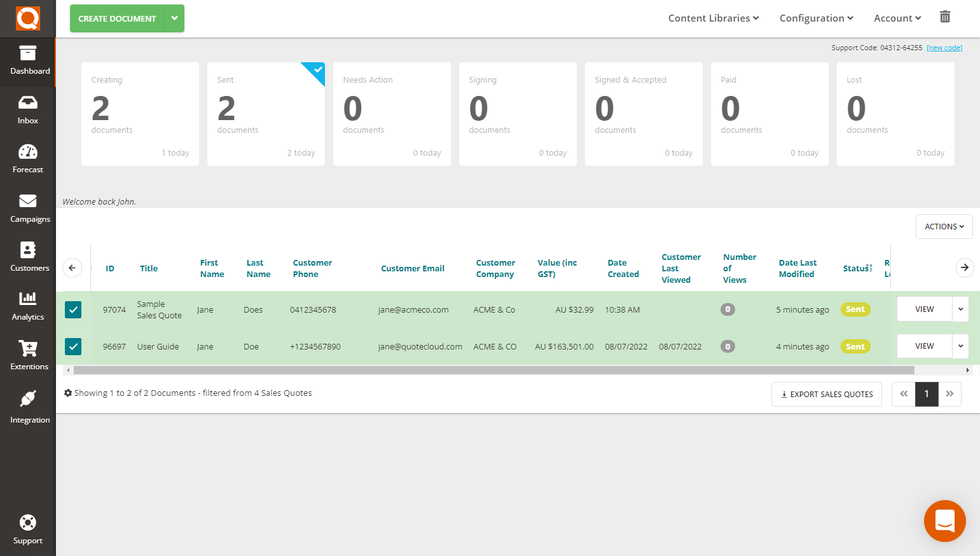980x556 pixels.
Task: Expand the Create Document dropdown arrow
Action: pos(174,18)
